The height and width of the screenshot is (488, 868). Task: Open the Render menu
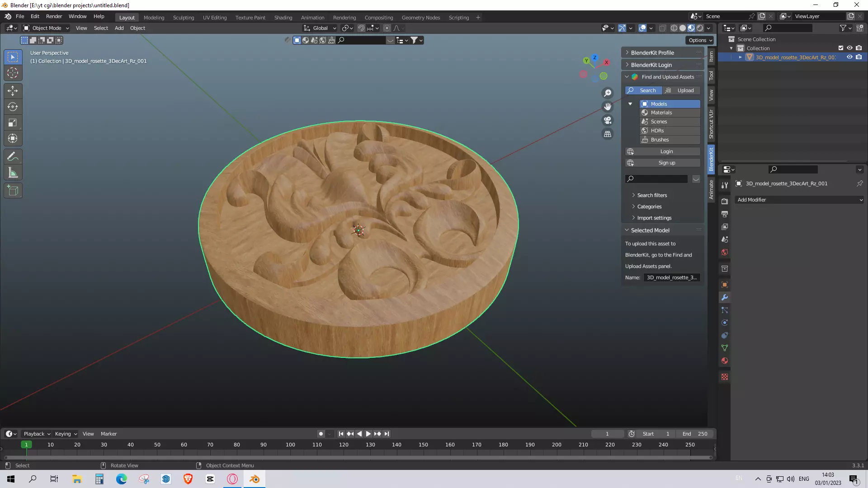pos(54,16)
